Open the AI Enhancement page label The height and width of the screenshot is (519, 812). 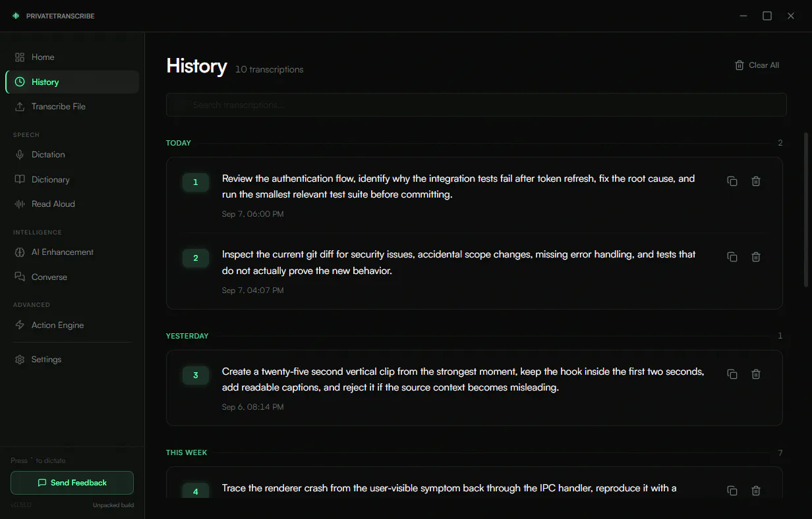pos(63,252)
